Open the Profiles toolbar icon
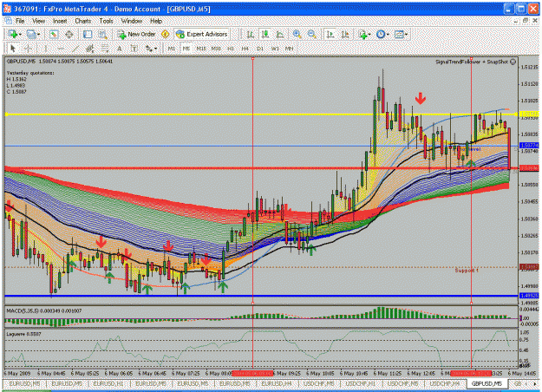 (31, 34)
